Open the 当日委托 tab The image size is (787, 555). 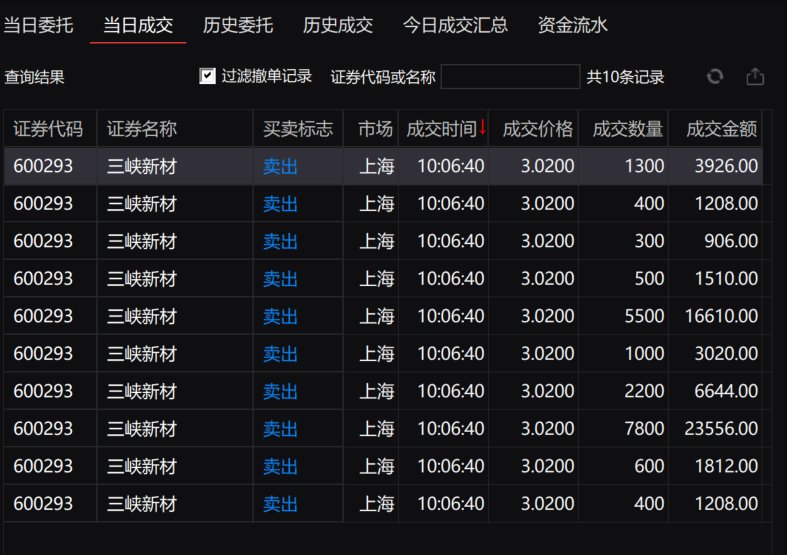(39, 25)
